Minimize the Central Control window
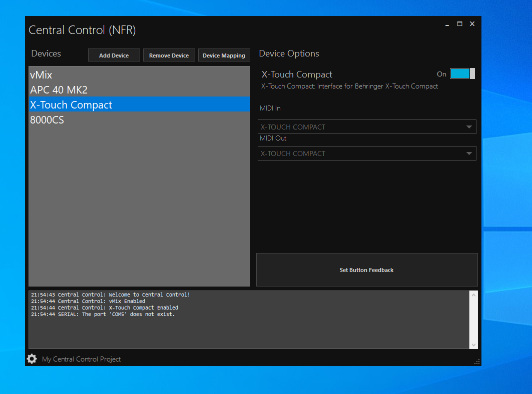This screenshot has height=394, width=532. pos(447,24)
